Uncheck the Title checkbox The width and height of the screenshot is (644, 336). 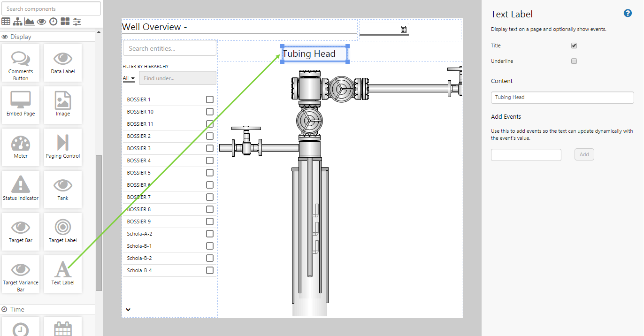[x=574, y=46]
